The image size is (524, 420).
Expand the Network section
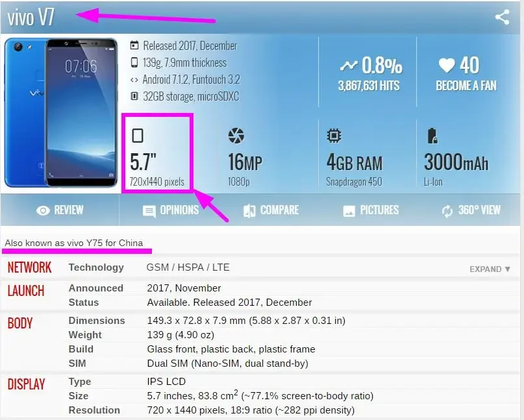tap(490, 269)
